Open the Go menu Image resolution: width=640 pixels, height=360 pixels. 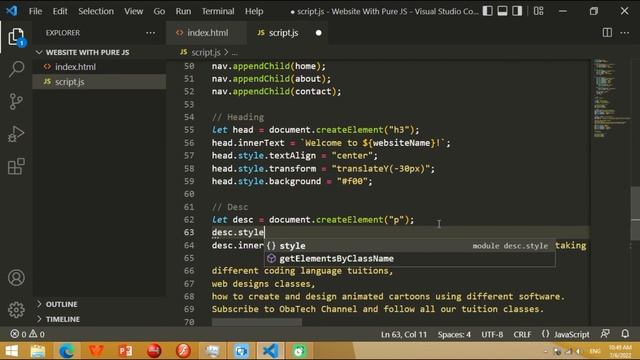(x=159, y=11)
